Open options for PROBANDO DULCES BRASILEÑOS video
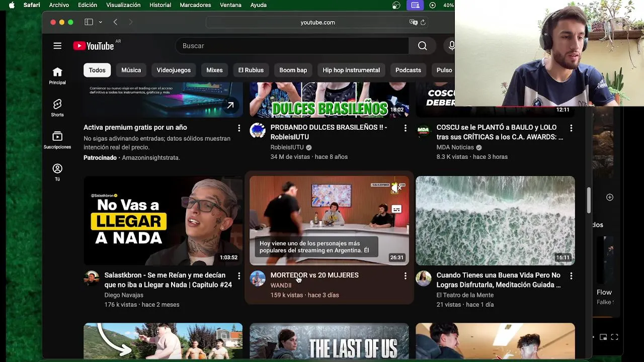This screenshot has width=644, height=362. point(405,128)
